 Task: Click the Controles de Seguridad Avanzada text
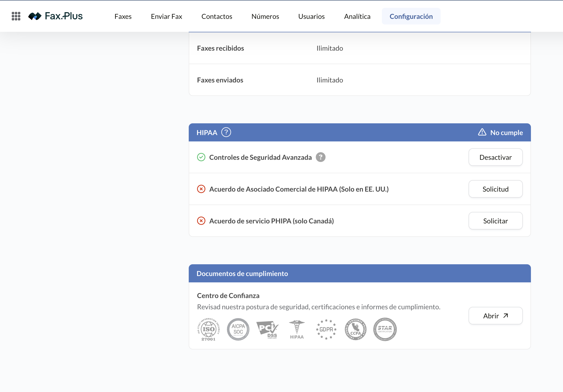(x=260, y=157)
